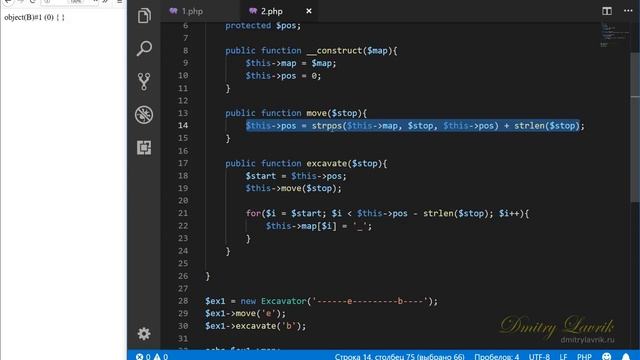Click the 'strpos' function call
The height and width of the screenshot is (360, 640).
[x=327, y=126]
